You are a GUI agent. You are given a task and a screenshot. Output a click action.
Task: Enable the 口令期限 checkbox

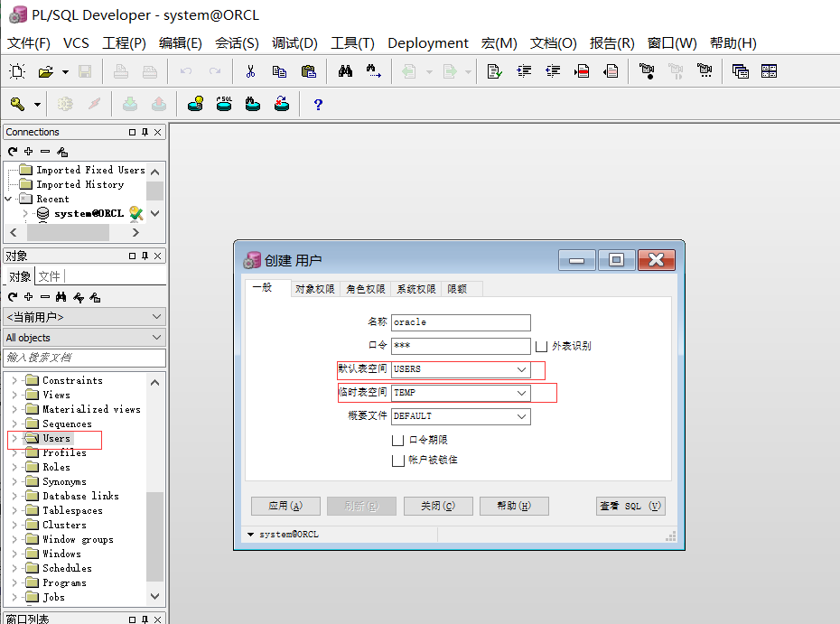(397, 441)
